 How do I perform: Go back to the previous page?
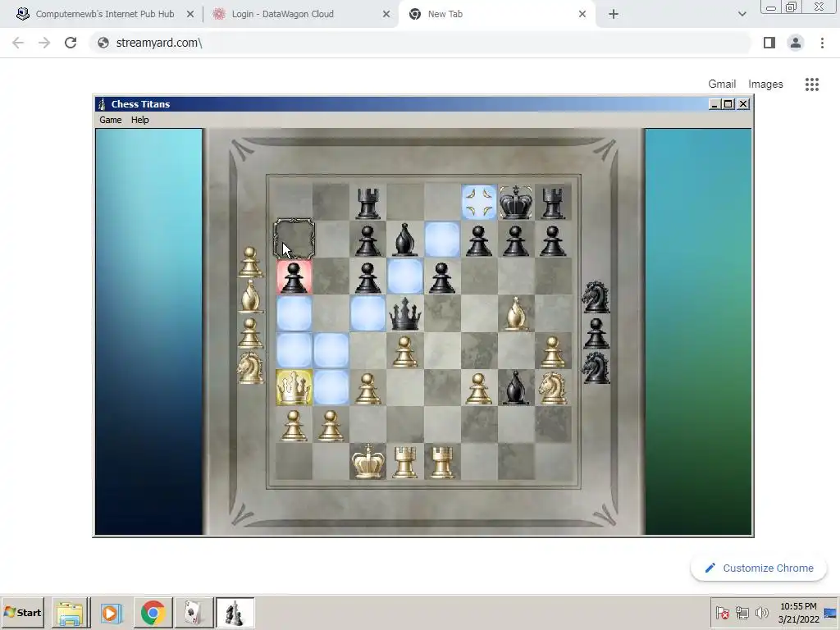(x=18, y=43)
